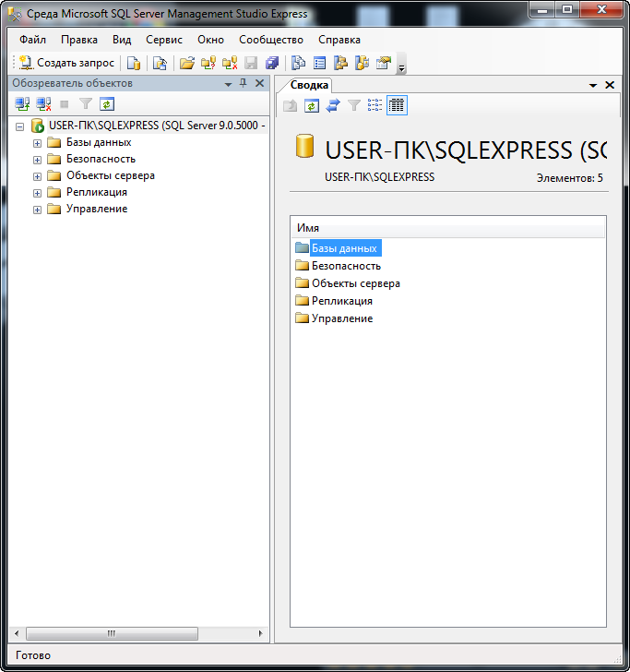Open Object Explorer window position dropdown
630x672 pixels.
(x=228, y=84)
